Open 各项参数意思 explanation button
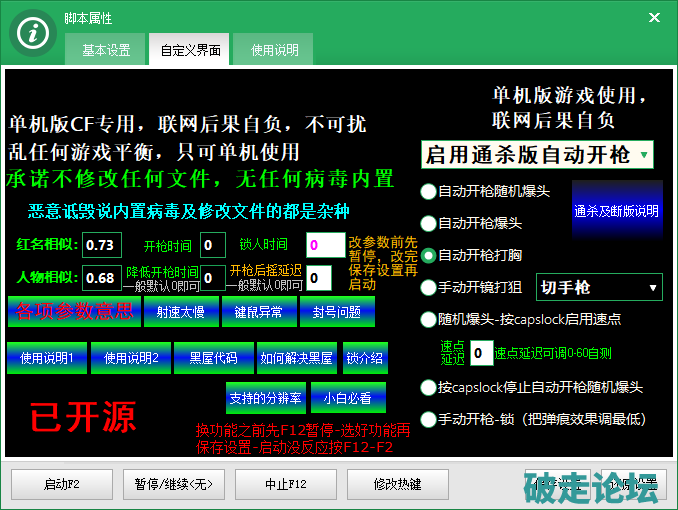 pyautogui.click(x=74, y=312)
